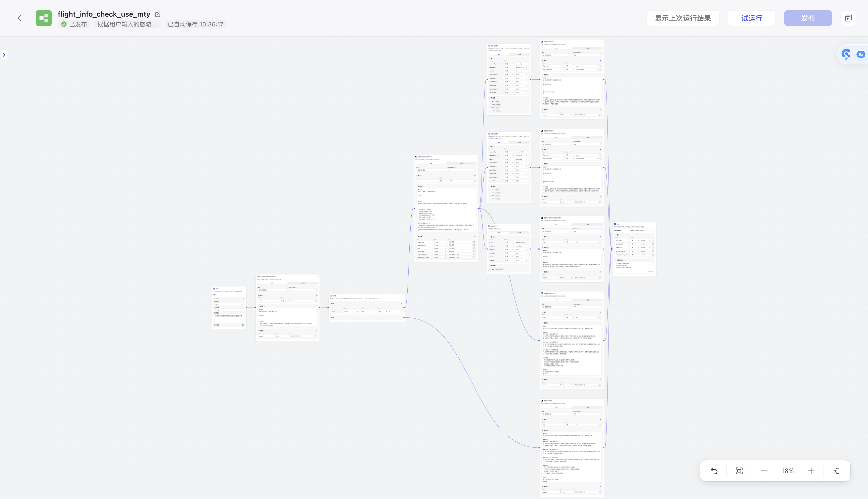868x499 pixels.
Task: Edit the workflow name with pencil icon
Action: [x=158, y=14]
